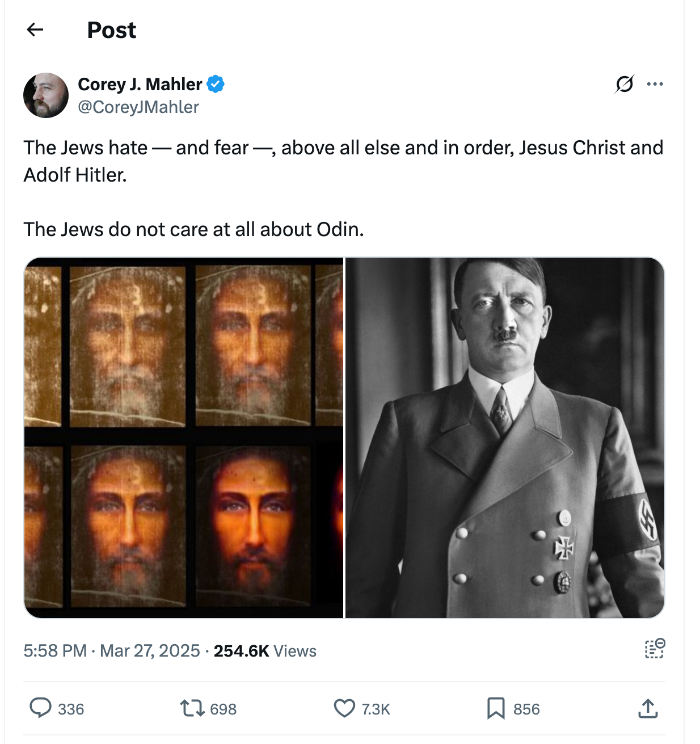The width and height of the screenshot is (700, 744).
Task: Open the Grok explain icon
Action: 624,85
